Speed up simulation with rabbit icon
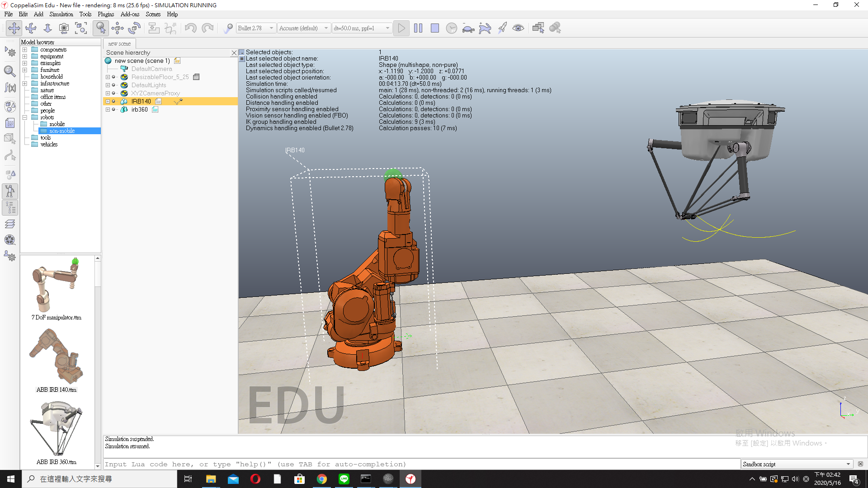 coord(485,28)
